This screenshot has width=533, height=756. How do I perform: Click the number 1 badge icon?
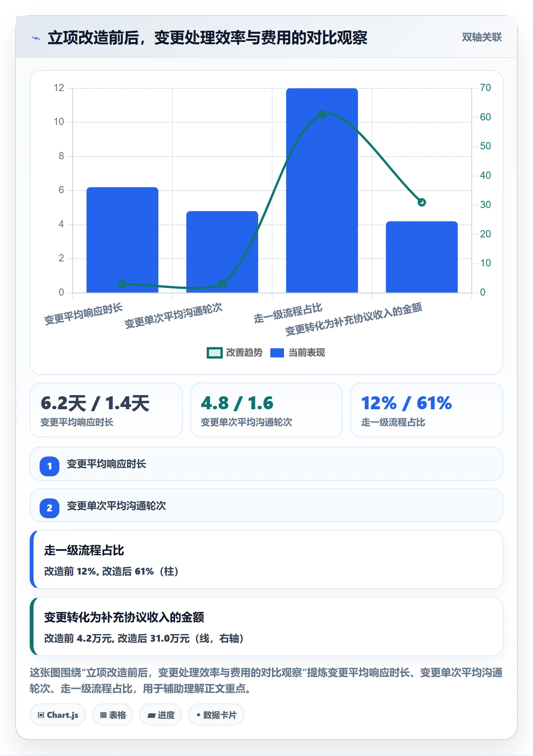[49, 466]
